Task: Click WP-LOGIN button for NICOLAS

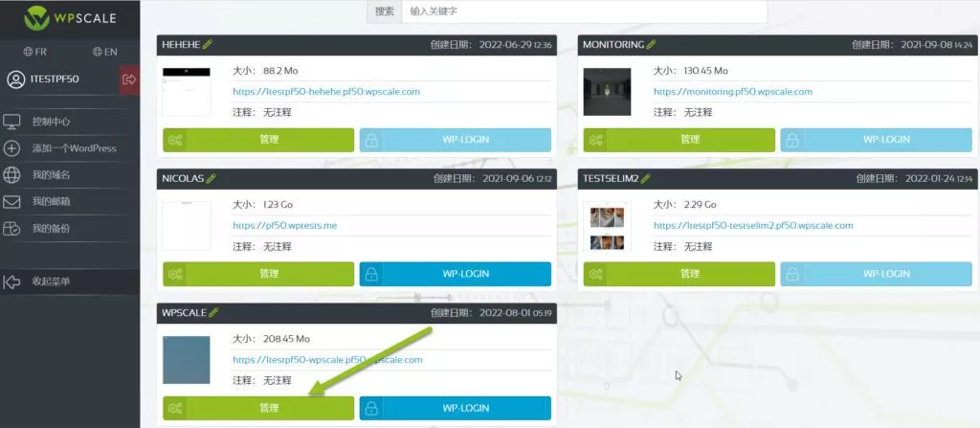Action: tap(456, 274)
